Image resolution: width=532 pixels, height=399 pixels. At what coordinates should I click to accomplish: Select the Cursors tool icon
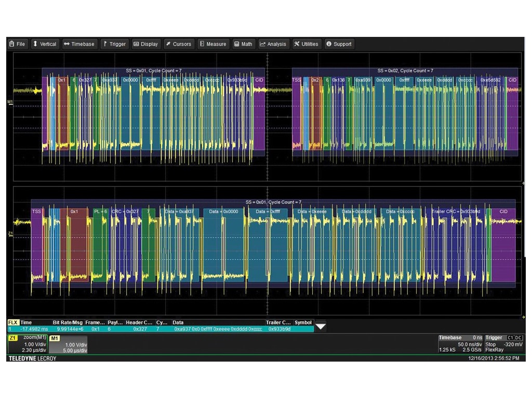tap(167, 44)
